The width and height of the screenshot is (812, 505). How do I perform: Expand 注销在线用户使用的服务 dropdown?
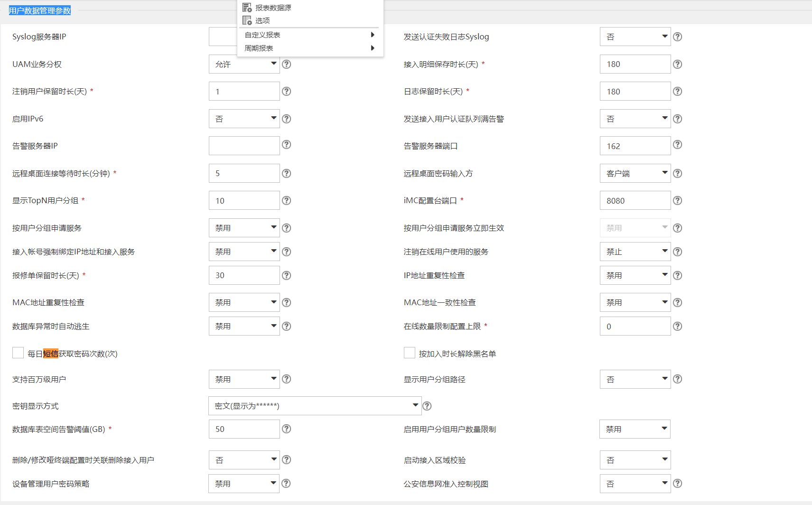(x=635, y=252)
